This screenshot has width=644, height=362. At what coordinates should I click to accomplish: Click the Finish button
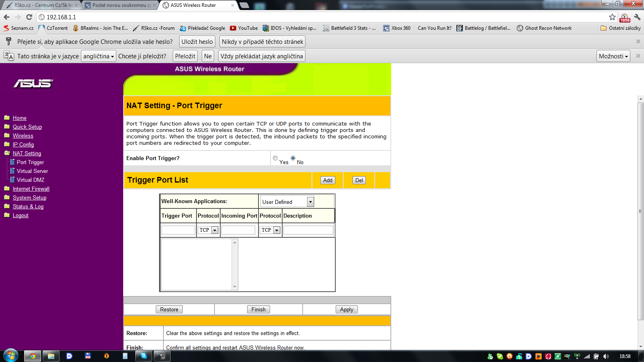click(x=258, y=309)
